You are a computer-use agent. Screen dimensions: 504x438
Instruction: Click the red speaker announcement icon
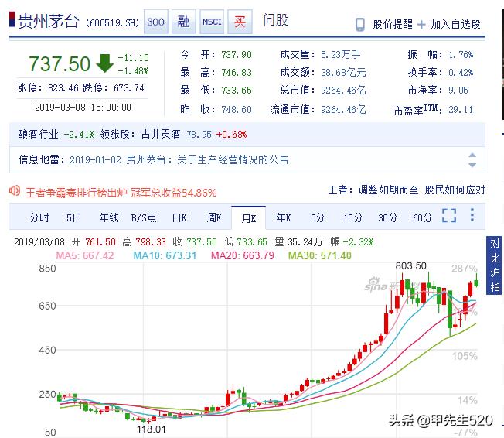pos(15,191)
